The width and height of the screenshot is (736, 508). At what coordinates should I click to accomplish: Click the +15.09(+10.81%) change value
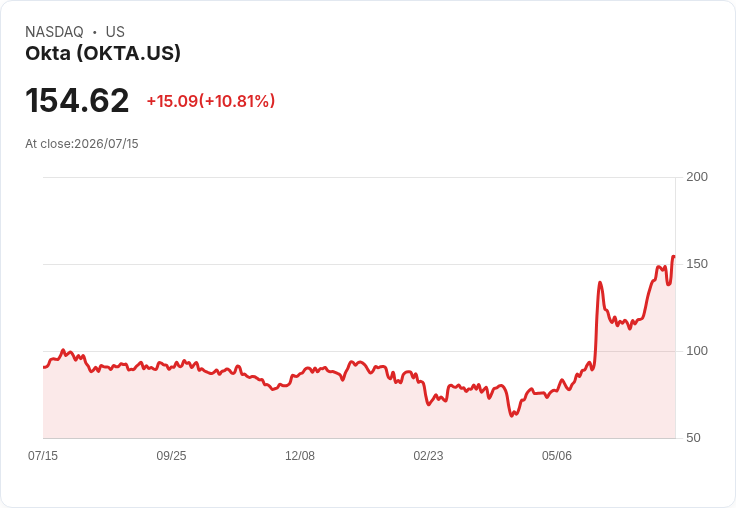211,101
